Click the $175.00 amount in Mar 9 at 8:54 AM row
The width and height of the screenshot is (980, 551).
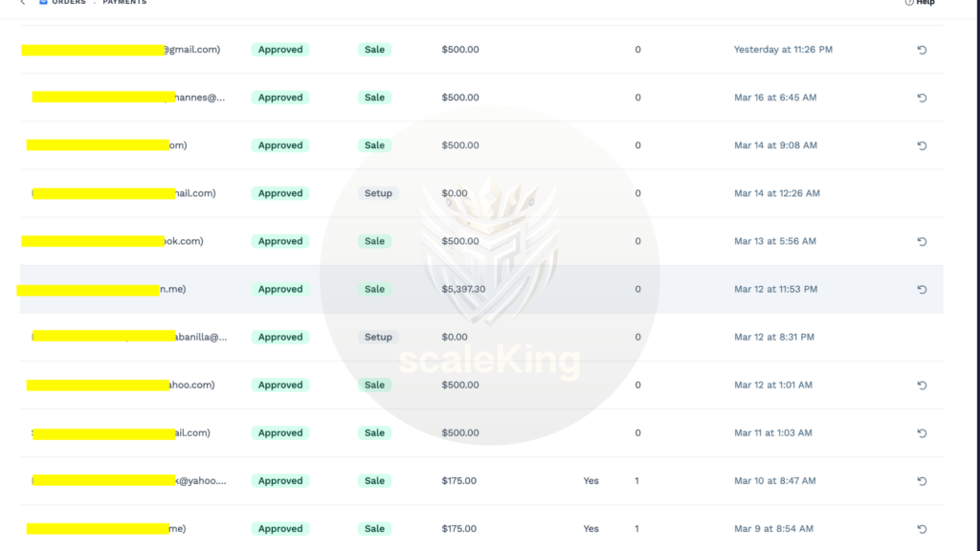pos(458,528)
